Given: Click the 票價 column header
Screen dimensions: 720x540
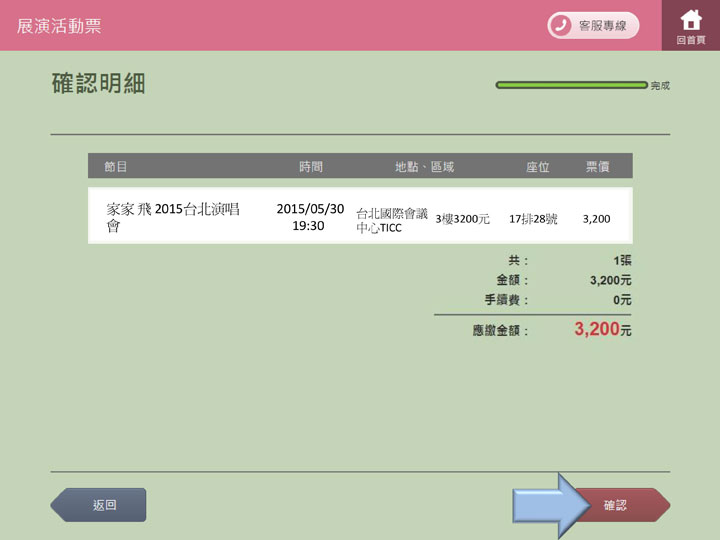Looking at the screenshot, I should [597, 167].
